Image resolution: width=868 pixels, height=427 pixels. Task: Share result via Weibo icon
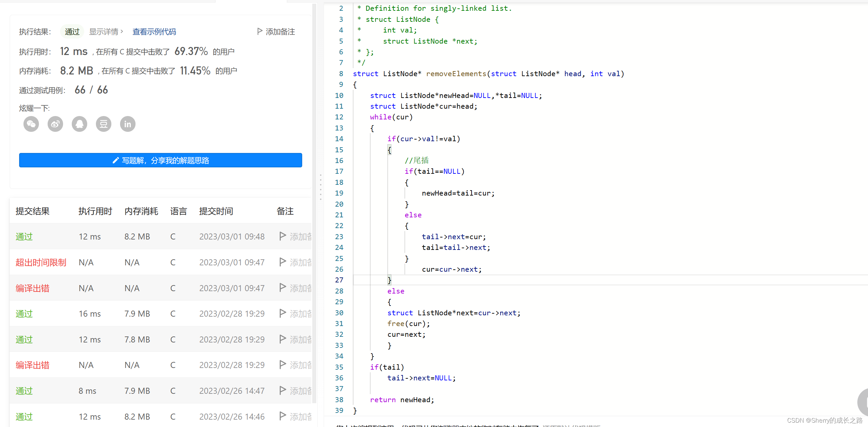click(x=55, y=124)
